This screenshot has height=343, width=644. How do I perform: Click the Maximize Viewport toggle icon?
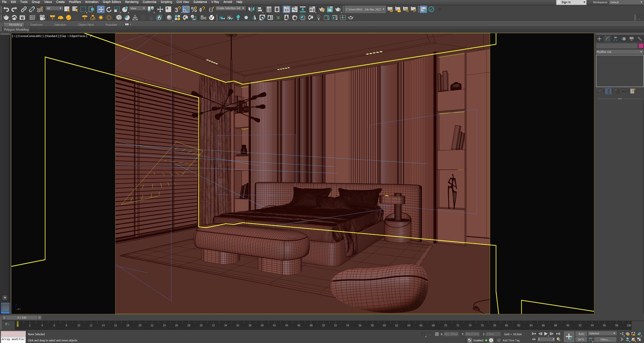[x=639, y=339]
